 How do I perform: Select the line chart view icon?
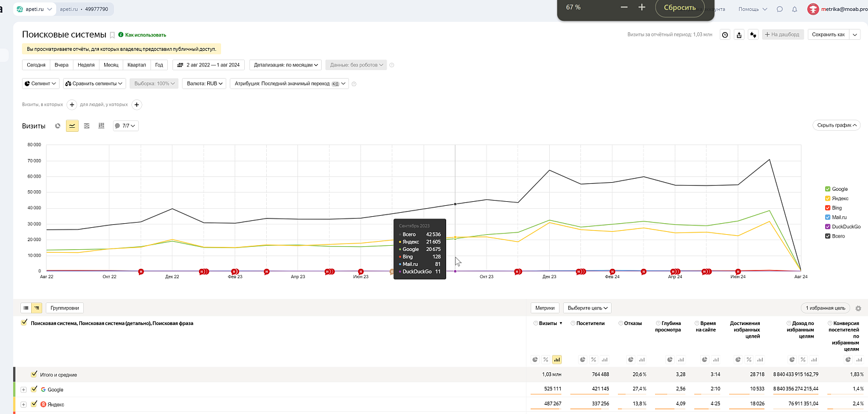(x=72, y=125)
